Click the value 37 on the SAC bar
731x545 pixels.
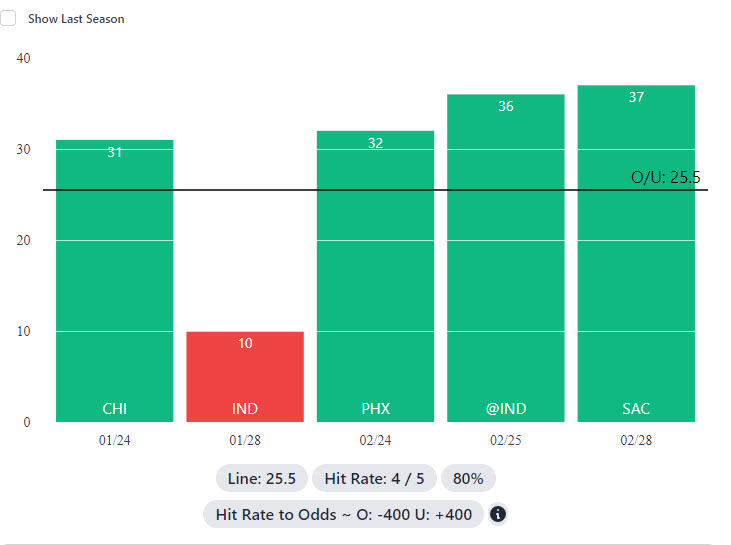[636, 97]
